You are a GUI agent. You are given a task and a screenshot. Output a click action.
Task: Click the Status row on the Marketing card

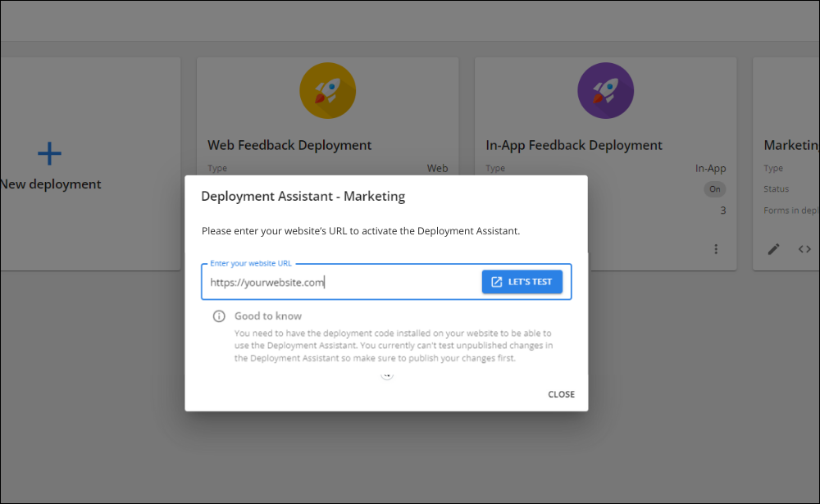coord(776,188)
